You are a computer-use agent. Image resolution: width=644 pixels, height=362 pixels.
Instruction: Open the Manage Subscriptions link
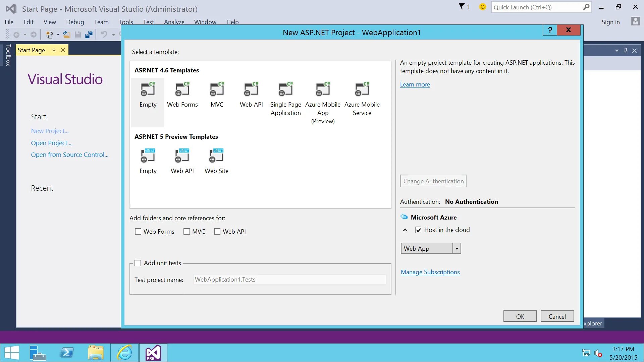(430, 272)
